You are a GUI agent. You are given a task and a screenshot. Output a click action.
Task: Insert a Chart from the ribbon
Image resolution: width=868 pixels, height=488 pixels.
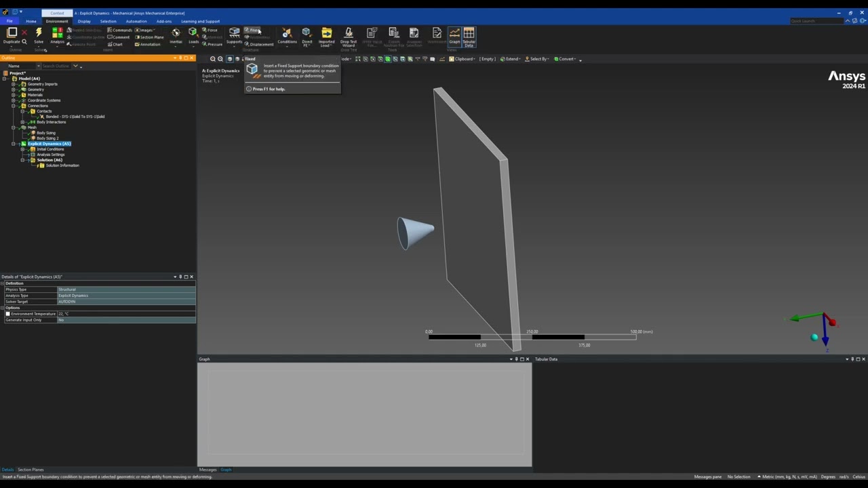pos(115,44)
